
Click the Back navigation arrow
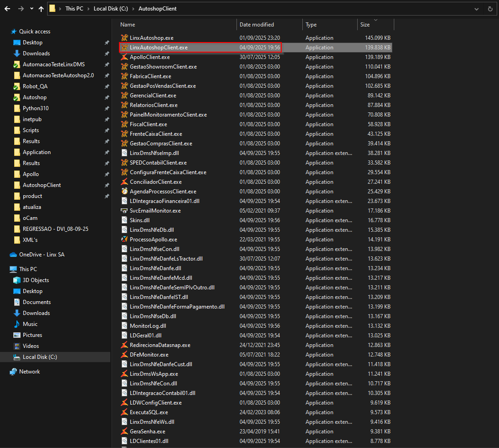[x=7, y=9]
